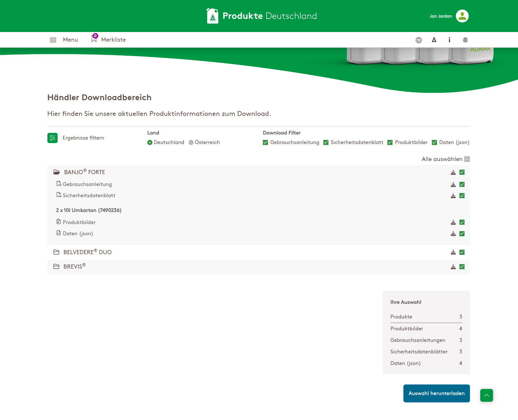The width and height of the screenshot is (518, 420).
Task: Click the green Ergebnisse filtern icon
Action: (53, 138)
